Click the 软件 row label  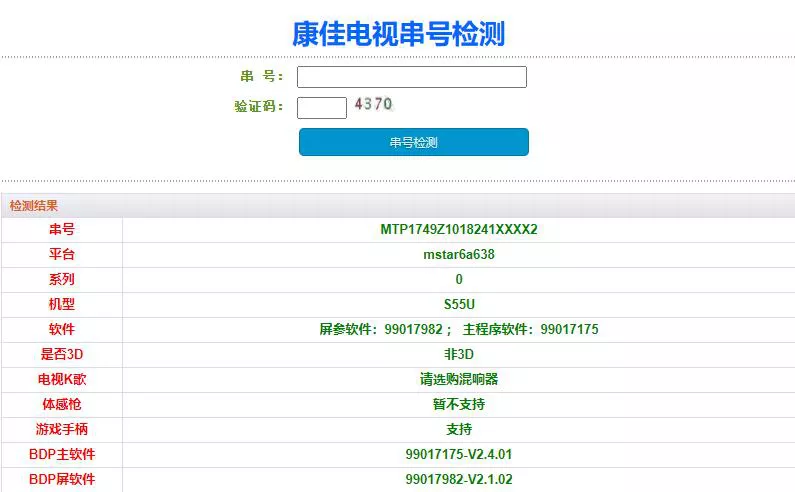62,329
